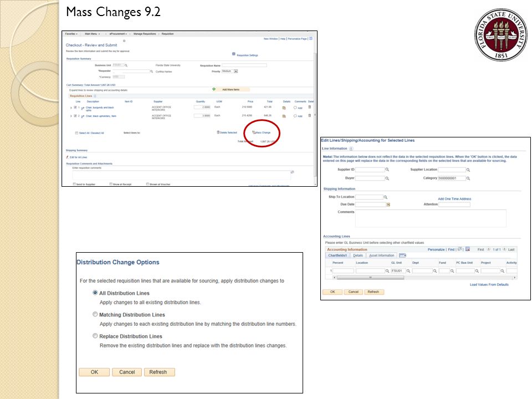Click the Buyer lookup magnifier
The height and width of the screenshot is (399, 532).
[x=387, y=178]
